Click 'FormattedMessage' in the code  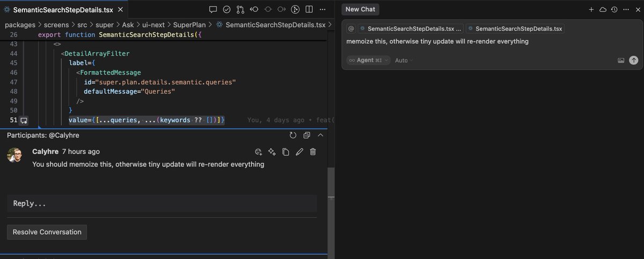point(111,72)
